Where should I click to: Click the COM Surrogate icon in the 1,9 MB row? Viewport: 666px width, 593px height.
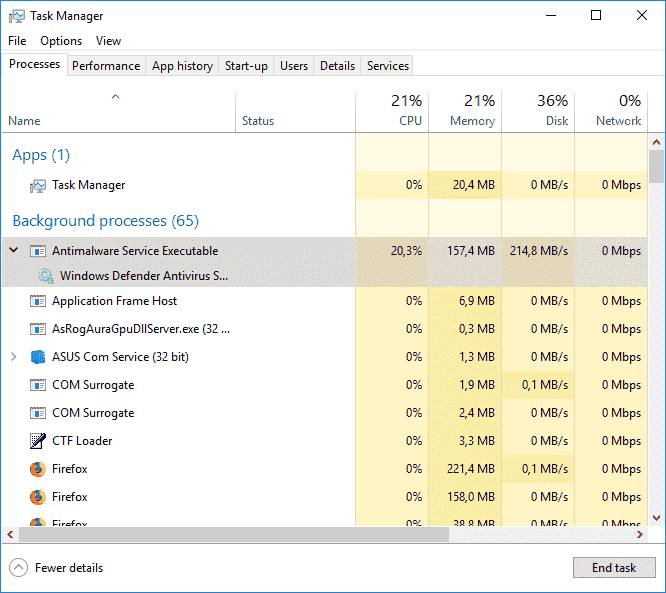38,385
